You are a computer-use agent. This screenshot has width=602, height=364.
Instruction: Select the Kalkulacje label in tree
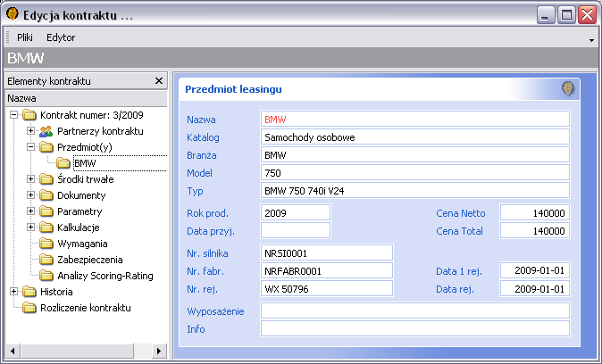coord(79,227)
